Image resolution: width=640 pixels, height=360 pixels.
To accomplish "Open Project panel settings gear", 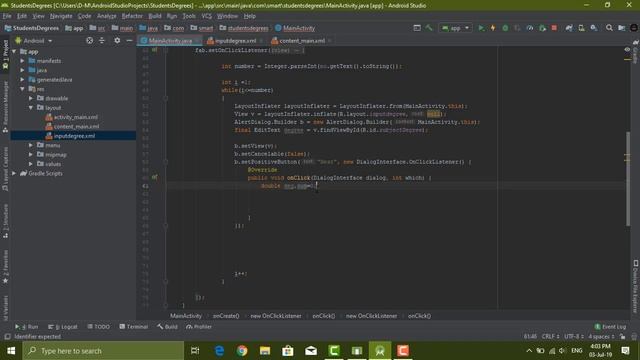I will pos(117,40).
